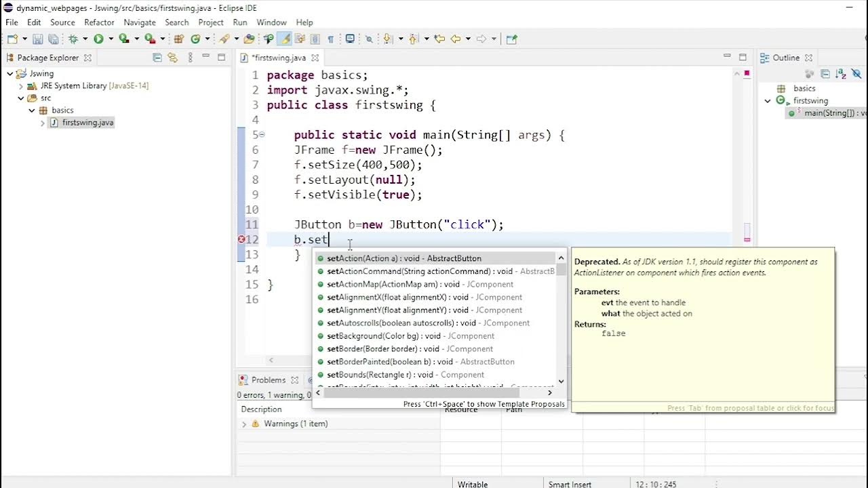Open the Debug dropdown arrow

pyautogui.click(x=85, y=39)
